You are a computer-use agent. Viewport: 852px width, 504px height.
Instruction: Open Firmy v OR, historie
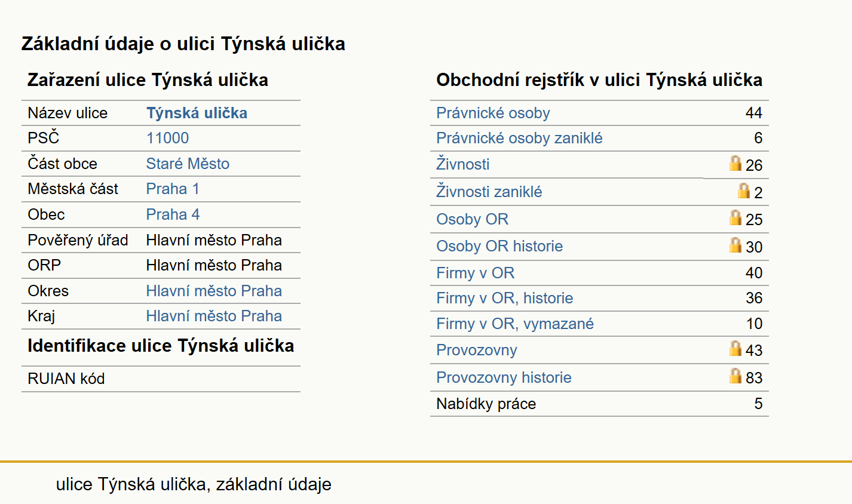coord(504,298)
